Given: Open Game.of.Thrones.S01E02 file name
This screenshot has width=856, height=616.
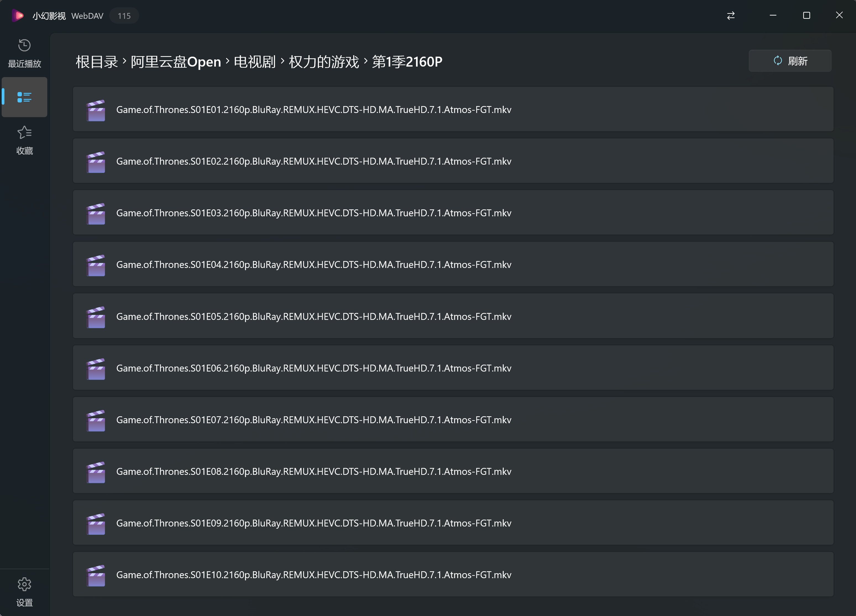Looking at the screenshot, I should [314, 161].
